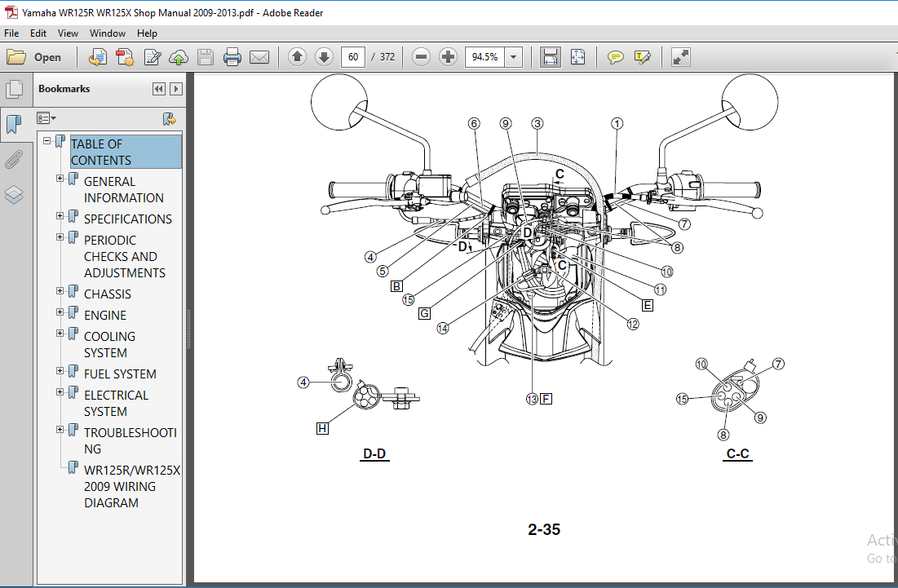The height and width of the screenshot is (588, 898).
Task: Select the TABLE OF CONTENTS bookmark
Action: (x=126, y=152)
